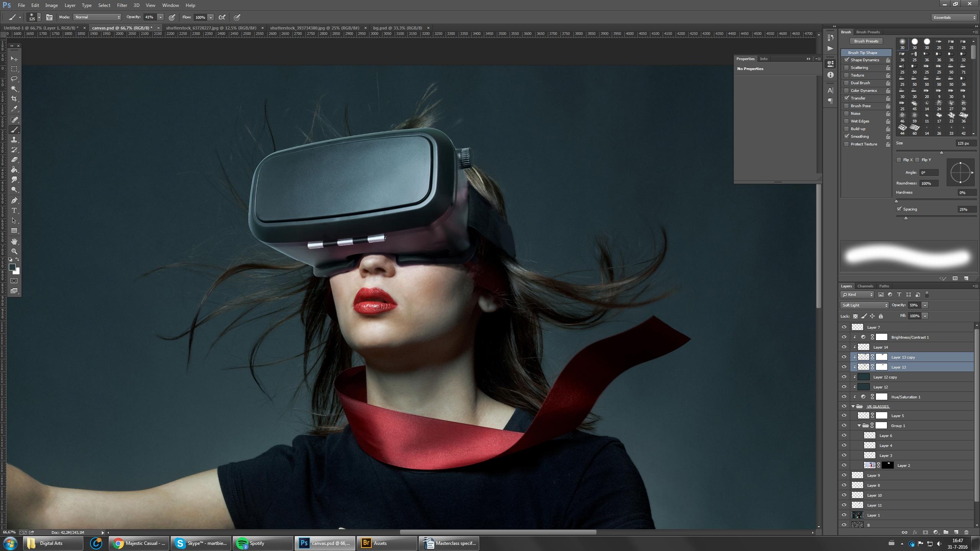Open the brush Mode dropdown
Image resolution: width=980 pixels, height=551 pixels.
tap(97, 17)
